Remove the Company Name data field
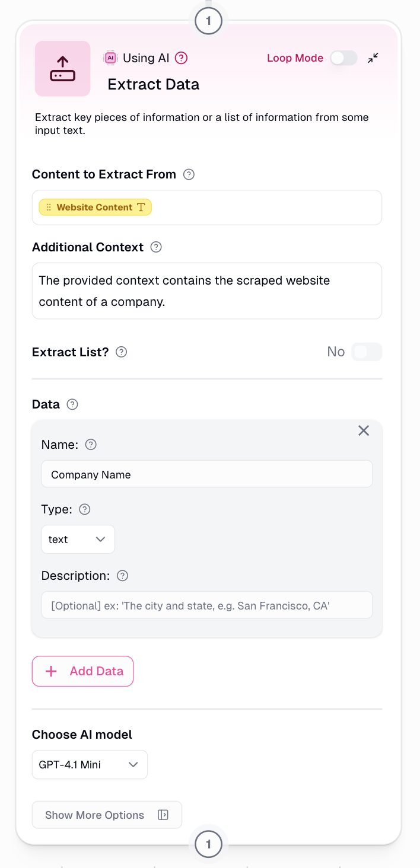The image size is (420, 868). point(364,430)
